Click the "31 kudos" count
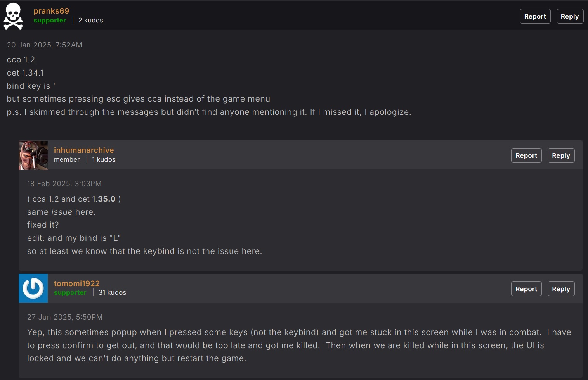 [x=112, y=293]
